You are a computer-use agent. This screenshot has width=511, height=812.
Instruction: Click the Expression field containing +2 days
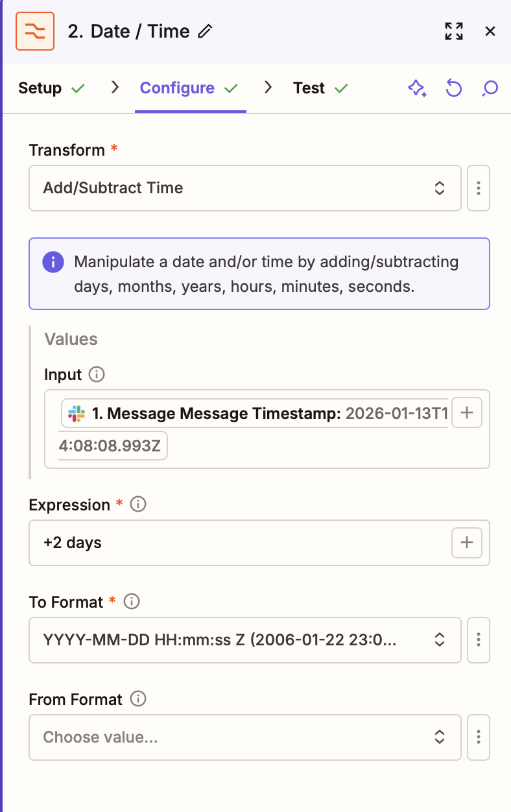tap(240, 543)
